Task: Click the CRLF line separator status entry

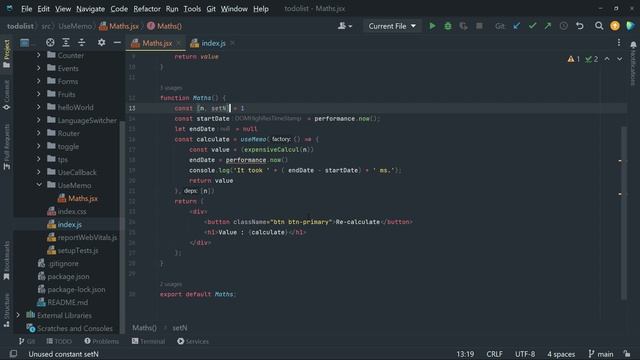Action: pyautogui.click(x=494, y=354)
